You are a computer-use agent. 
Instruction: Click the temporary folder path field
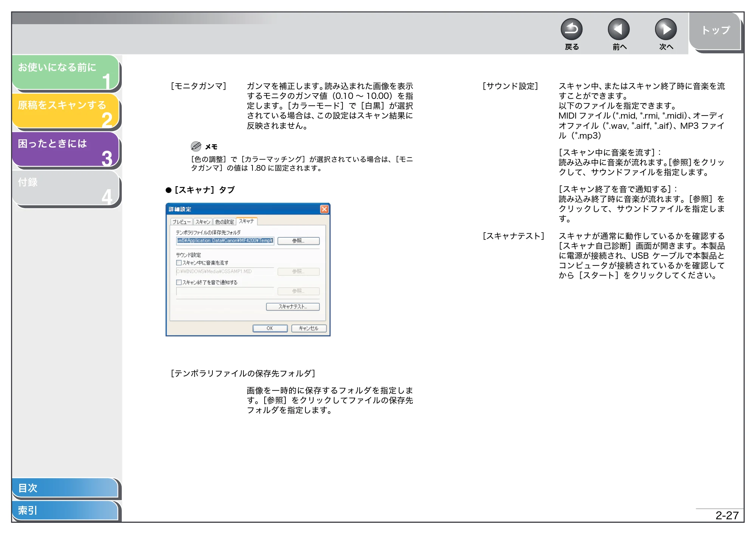pyautogui.click(x=225, y=241)
